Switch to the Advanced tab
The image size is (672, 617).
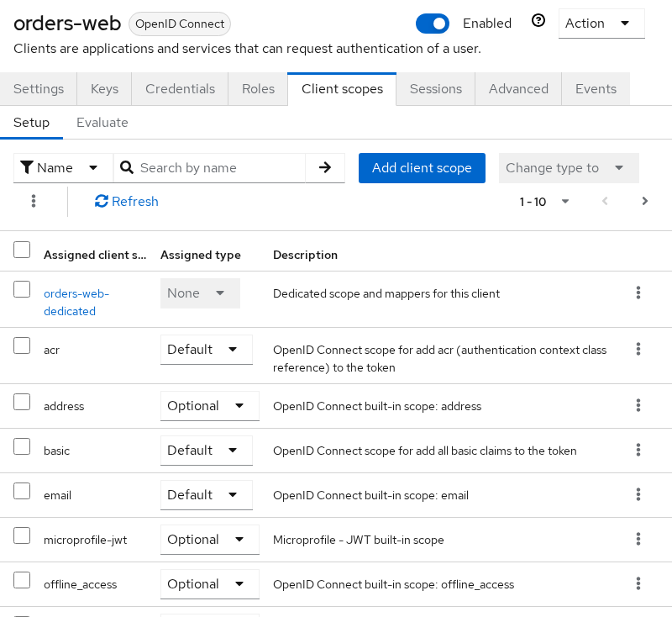(x=518, y=89)
